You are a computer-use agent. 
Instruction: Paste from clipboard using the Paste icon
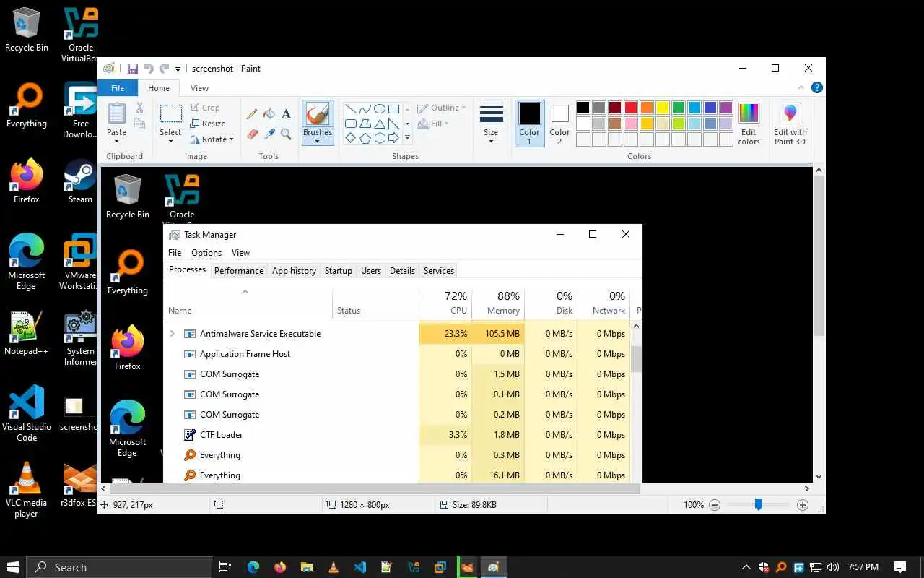pyautogui.click(x=117, y=113)
